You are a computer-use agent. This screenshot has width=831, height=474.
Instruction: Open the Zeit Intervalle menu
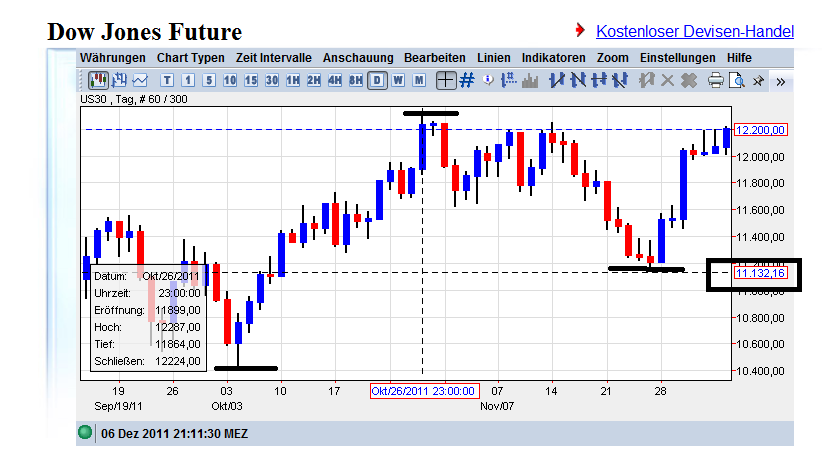point(273,57)
